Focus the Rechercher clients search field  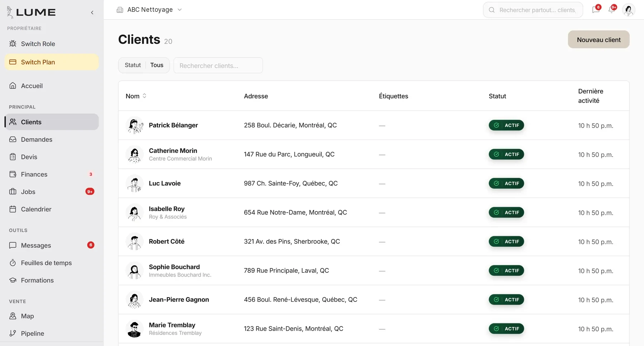click(x=218, y=65)
